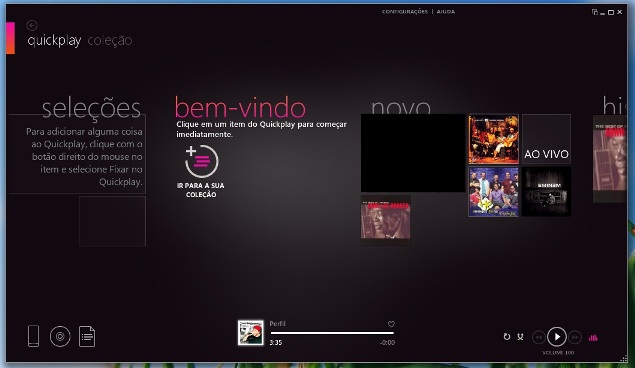This screenshot has width=635, height=368.
Task: Switch to mini player mode icon
Action: [595, 12]
